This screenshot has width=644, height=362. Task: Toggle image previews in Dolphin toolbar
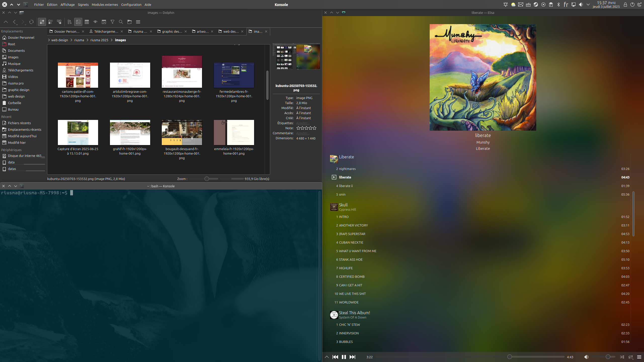pos(78,22)
